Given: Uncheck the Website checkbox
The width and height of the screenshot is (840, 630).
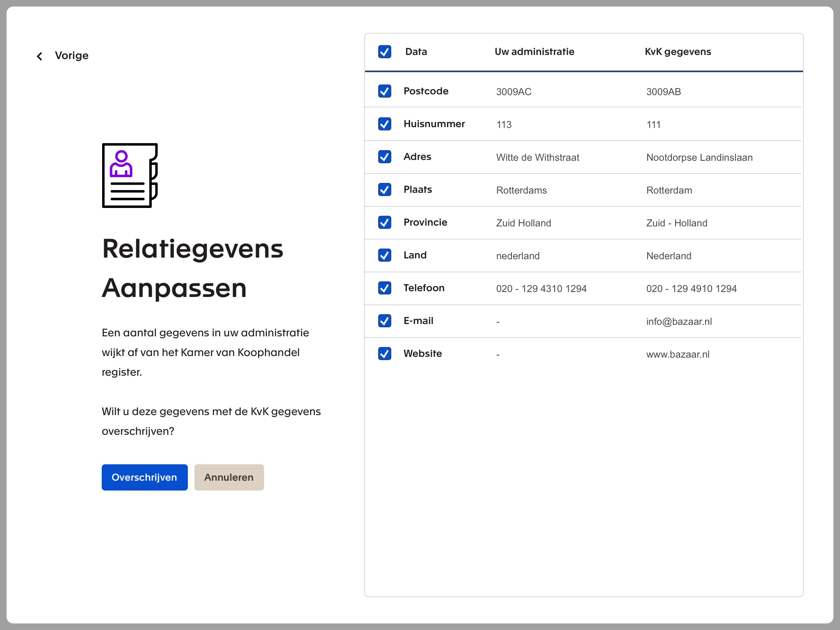Looking at the screenshot, I should (384, 354).
